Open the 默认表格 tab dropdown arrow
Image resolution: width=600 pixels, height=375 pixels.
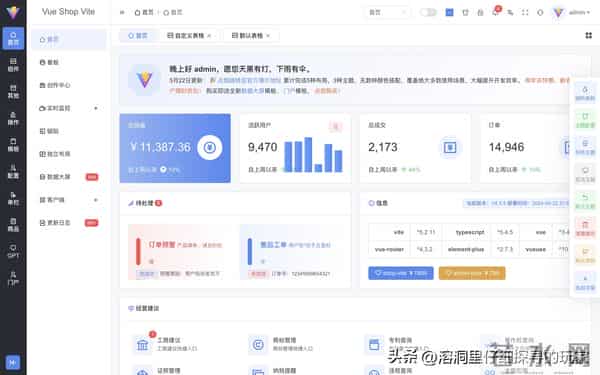(x=268, y=36)
